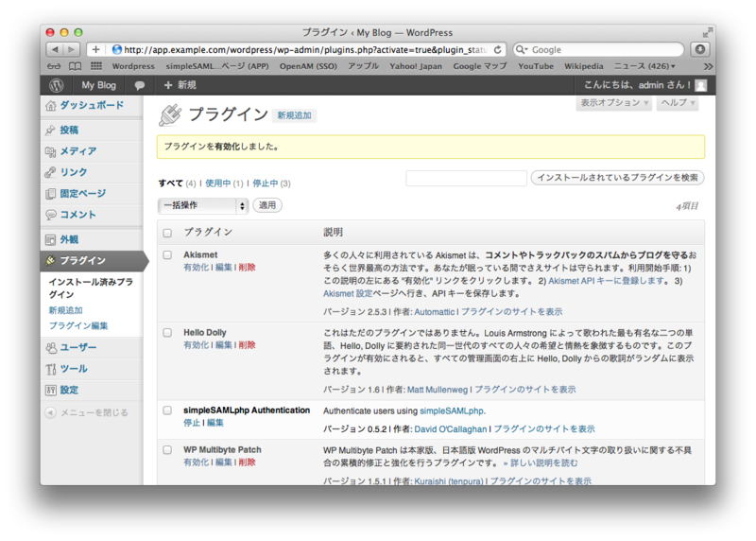Image resolution: width=756 pixels, height=541 pixels.
Task: Click the 外観 appearance icon
Action: pos(51,239)
